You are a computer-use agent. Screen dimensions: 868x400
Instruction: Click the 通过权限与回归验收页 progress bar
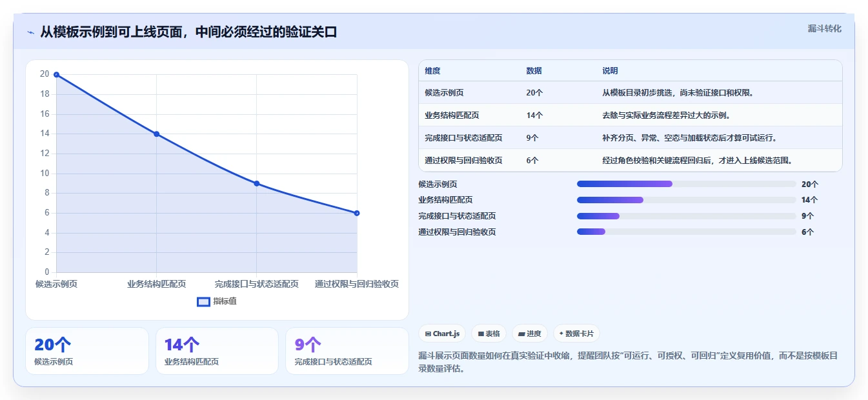tap(687, 232)
